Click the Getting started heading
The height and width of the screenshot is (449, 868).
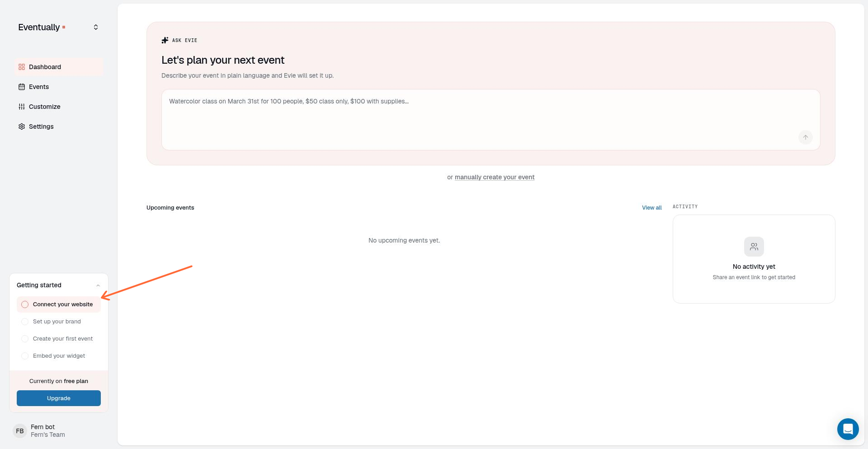(x=39, y=285)
